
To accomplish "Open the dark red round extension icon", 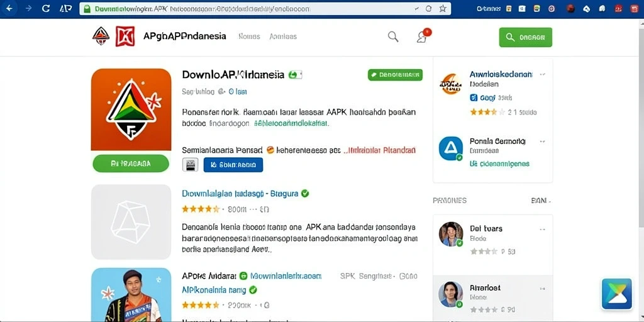I will pos(570,8).
